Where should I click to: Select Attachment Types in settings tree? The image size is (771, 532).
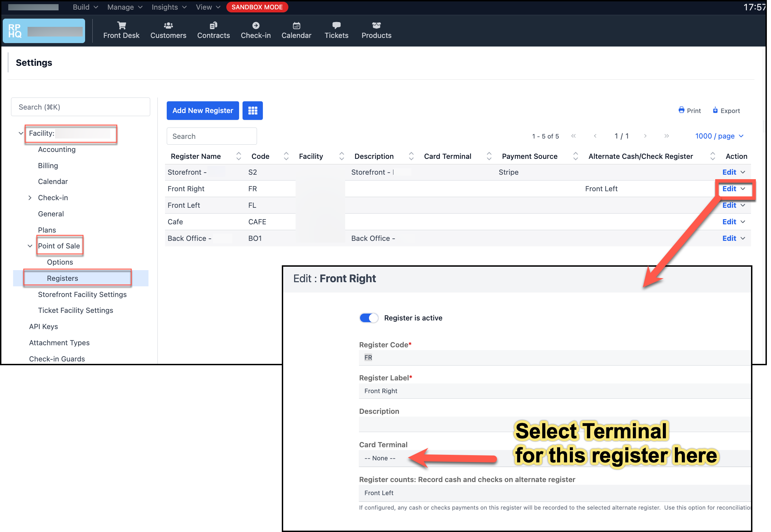pos(59,343)
